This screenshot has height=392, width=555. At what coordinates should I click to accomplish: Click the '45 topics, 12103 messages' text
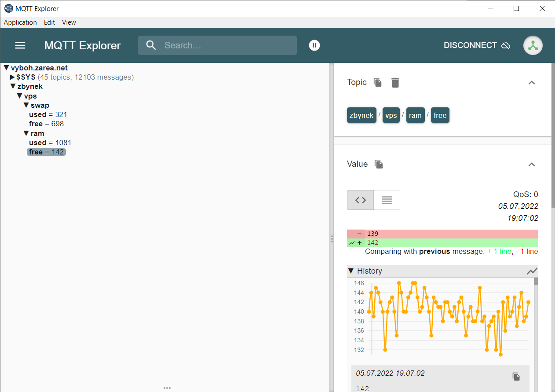[x=86, y=77]
